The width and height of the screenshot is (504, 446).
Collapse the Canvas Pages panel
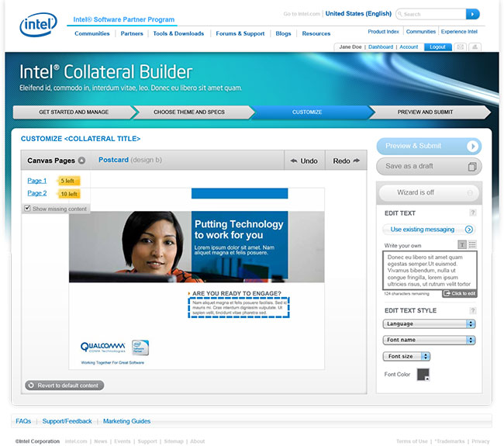tap(81, 161)
